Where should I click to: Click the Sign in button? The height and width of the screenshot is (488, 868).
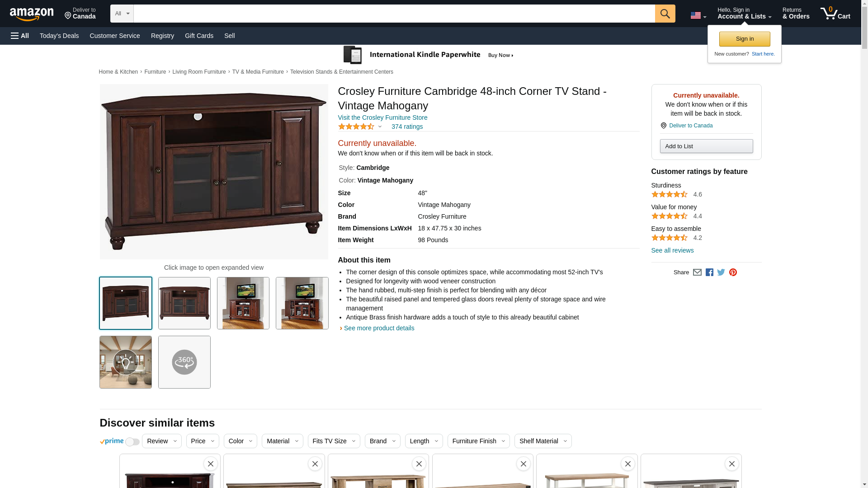coord(745,39)
